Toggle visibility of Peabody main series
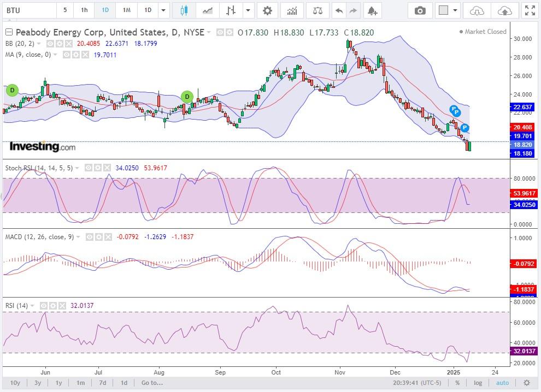The height and width of the screenshot is (392, 541). 220,32
